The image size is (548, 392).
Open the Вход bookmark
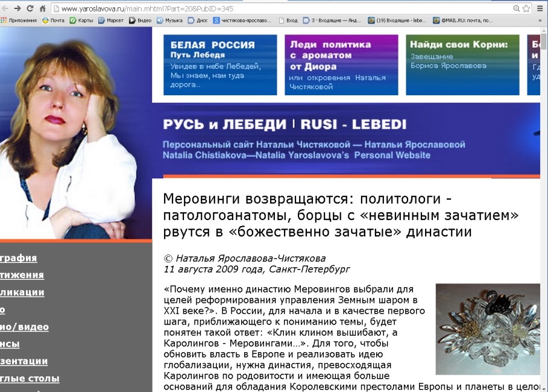tap(288, 21)
